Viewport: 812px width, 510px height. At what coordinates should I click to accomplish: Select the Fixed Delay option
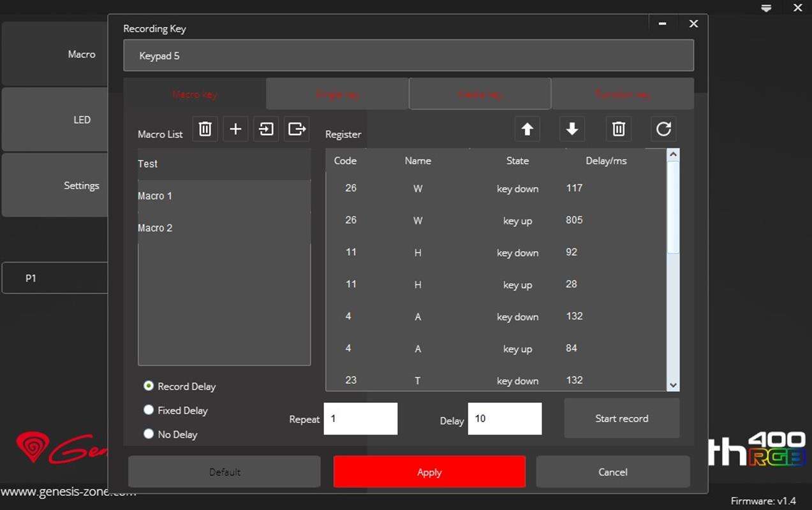[149, 410]
